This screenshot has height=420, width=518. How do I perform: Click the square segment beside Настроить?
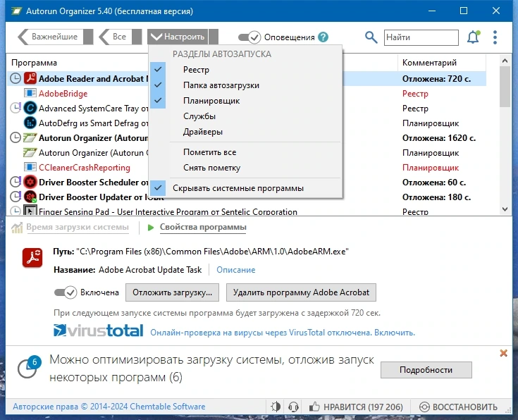pyautogui.click(x=214, y=37)
